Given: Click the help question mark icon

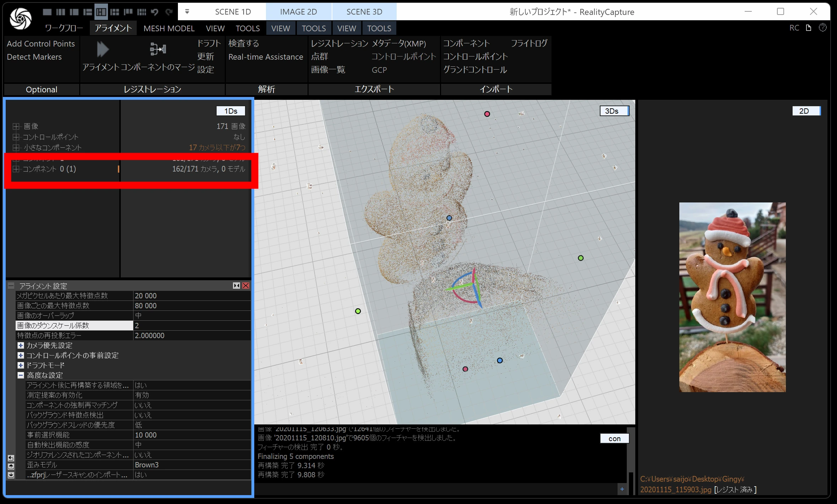Looking at the screenshot, I should [x=823, y=28].
